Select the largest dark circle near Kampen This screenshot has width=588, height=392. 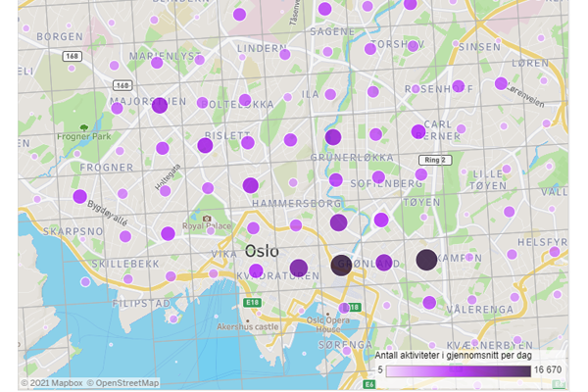426,260
